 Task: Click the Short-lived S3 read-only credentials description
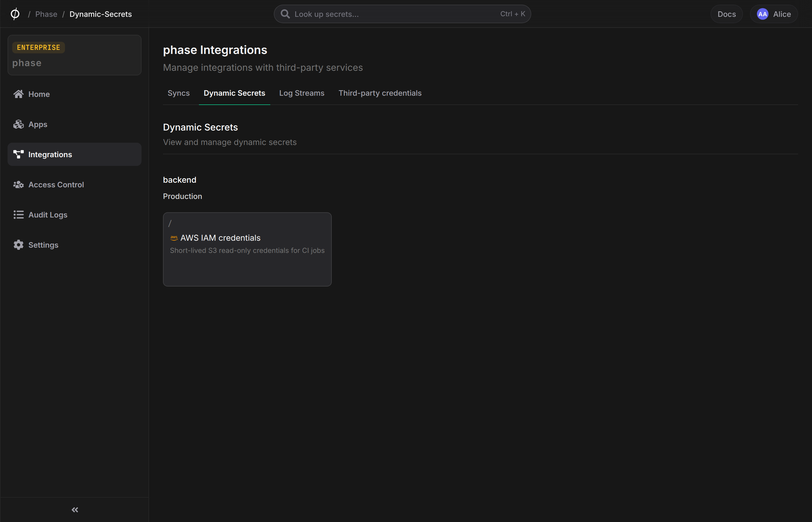[247, 251]
